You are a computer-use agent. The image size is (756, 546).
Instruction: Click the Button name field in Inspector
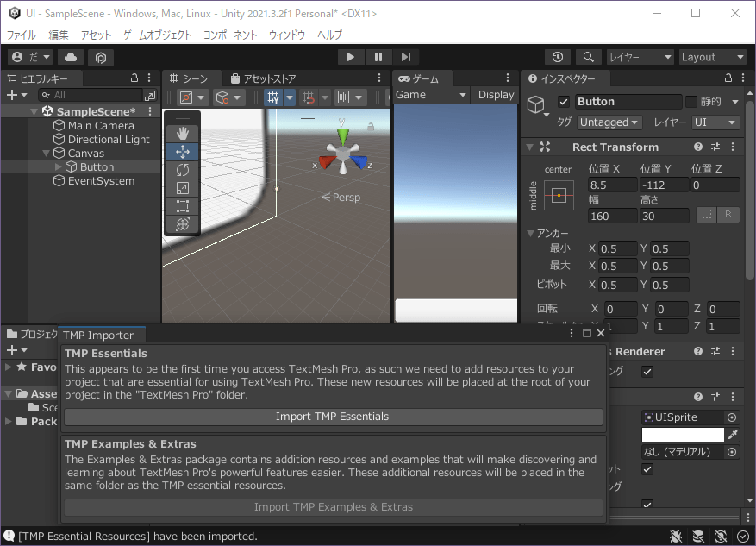tap(628, 102)
